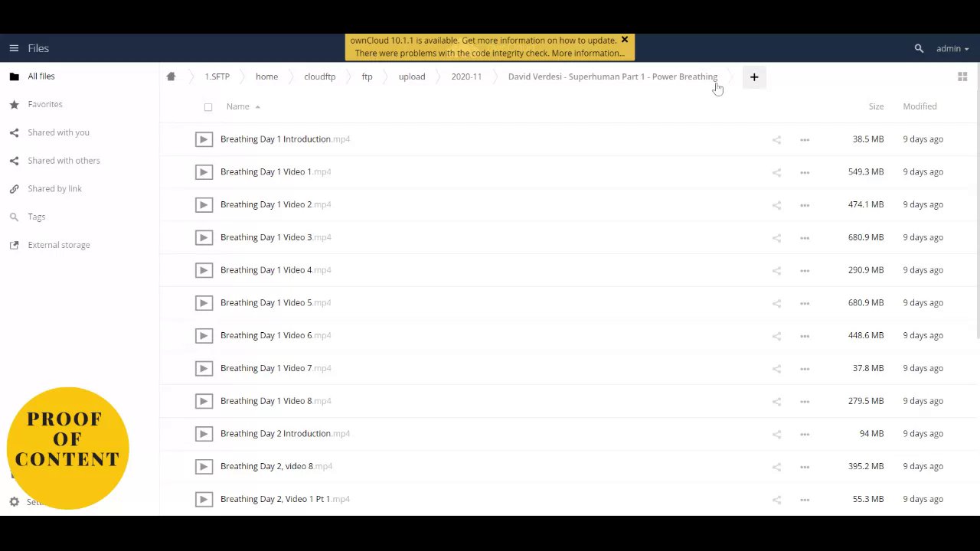Open Breathing Day 2, video 8.mp4

[276, 466]
